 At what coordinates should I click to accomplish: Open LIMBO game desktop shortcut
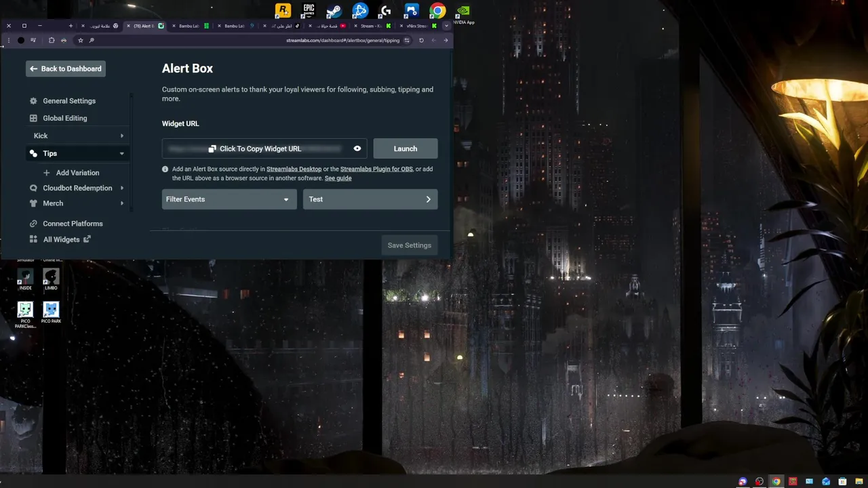click(51, 279)
